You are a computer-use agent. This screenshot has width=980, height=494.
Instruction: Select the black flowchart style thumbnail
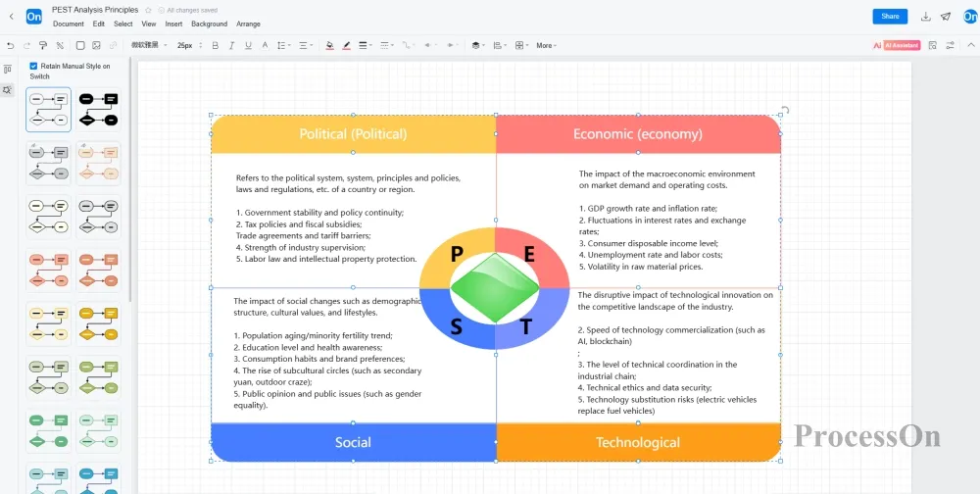click(98, 109)
